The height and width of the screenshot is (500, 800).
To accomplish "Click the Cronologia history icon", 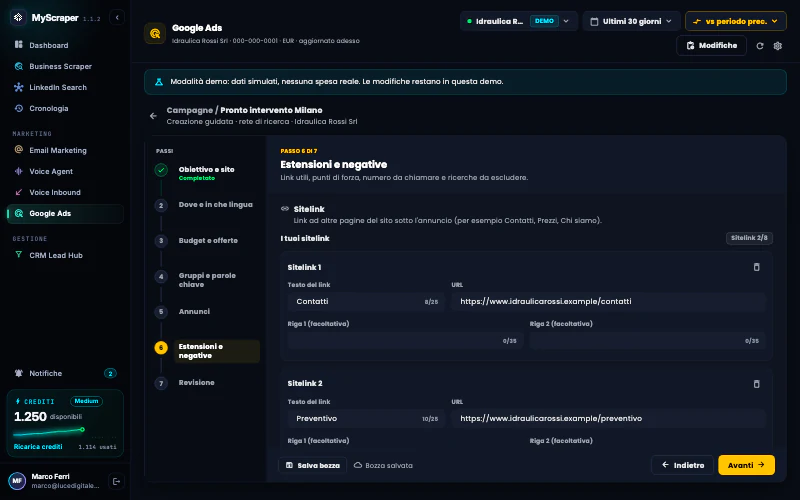I will [x=19, y=108].
